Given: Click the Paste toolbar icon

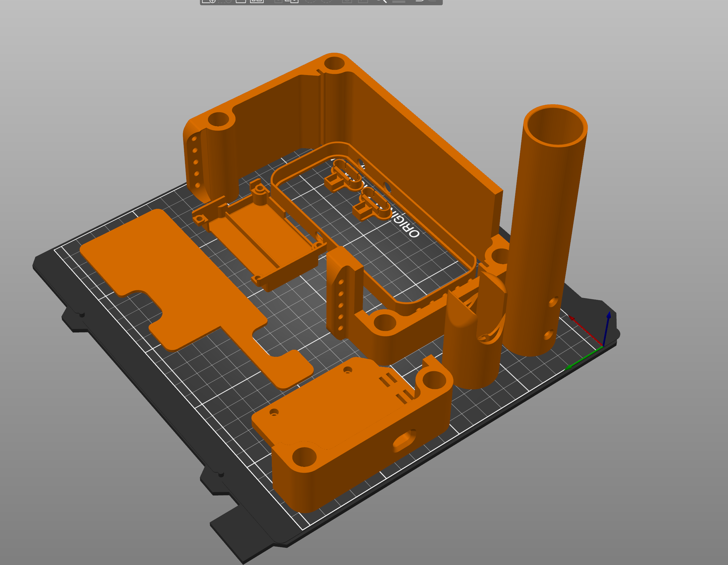Looking at the screenshot, I should click(292, 1).
